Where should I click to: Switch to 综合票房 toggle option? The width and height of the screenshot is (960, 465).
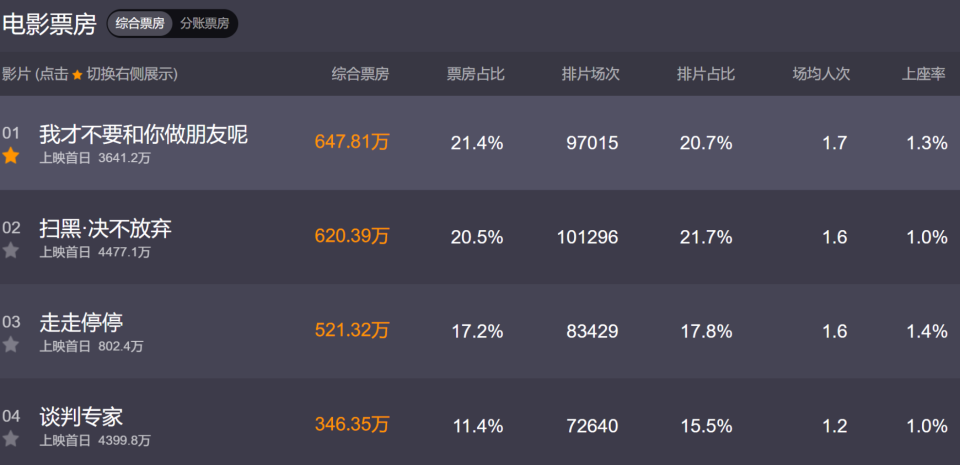click(x=141, y=23)
